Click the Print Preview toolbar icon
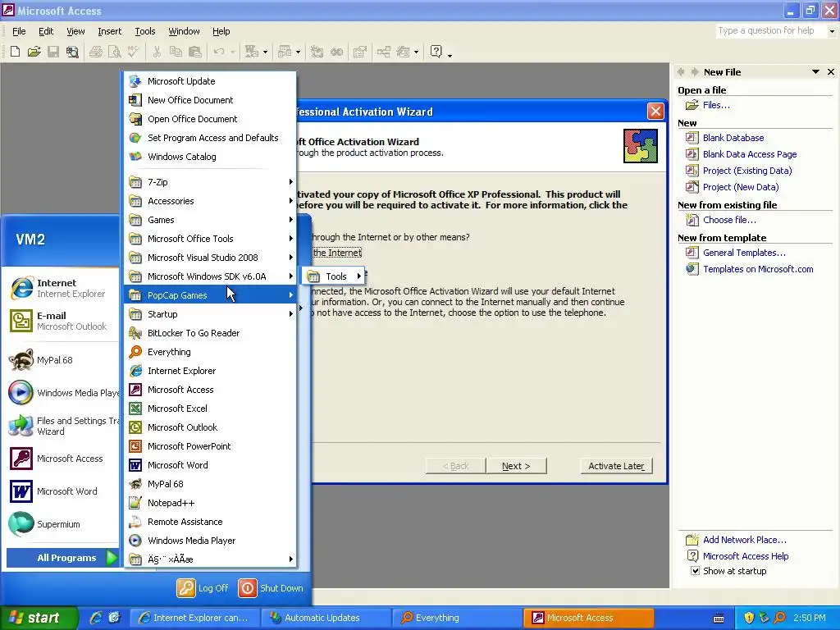 coord(115,52)
